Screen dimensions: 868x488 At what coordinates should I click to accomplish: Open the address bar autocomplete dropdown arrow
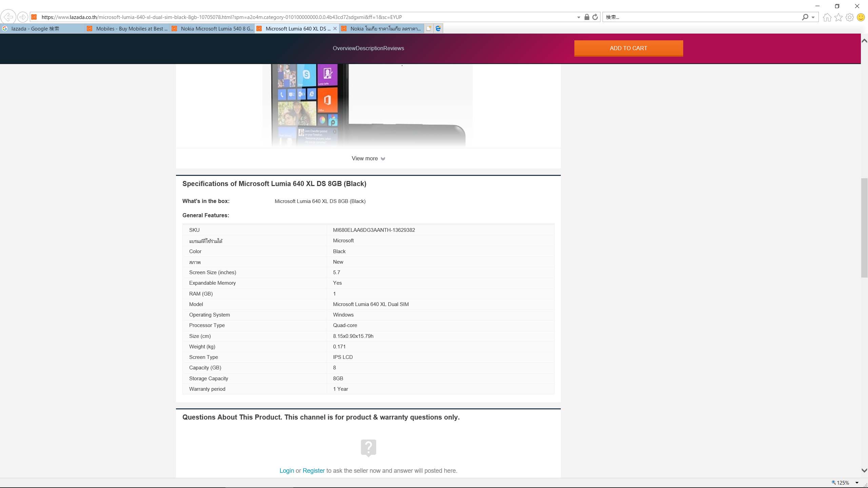[x=578, y=17]
